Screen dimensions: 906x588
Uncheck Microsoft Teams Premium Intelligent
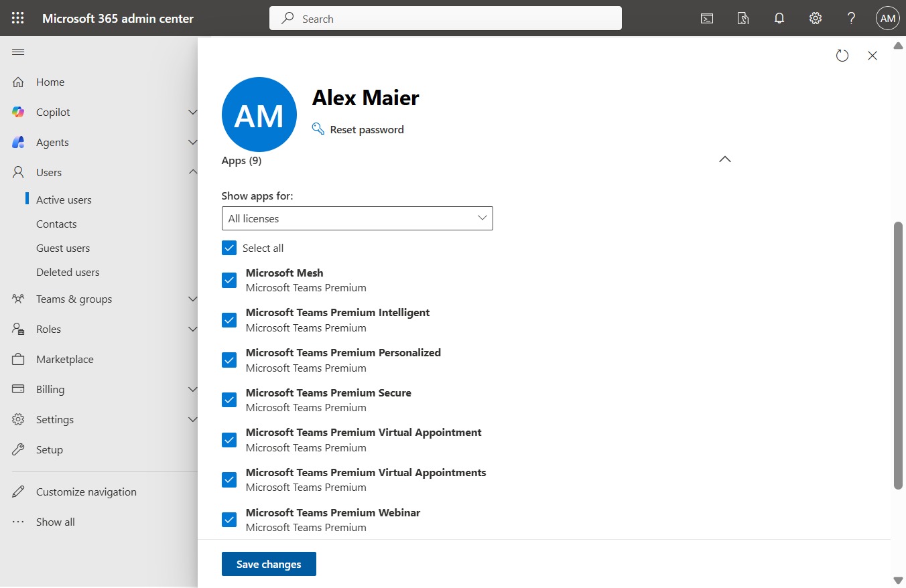tap(229, 320)
